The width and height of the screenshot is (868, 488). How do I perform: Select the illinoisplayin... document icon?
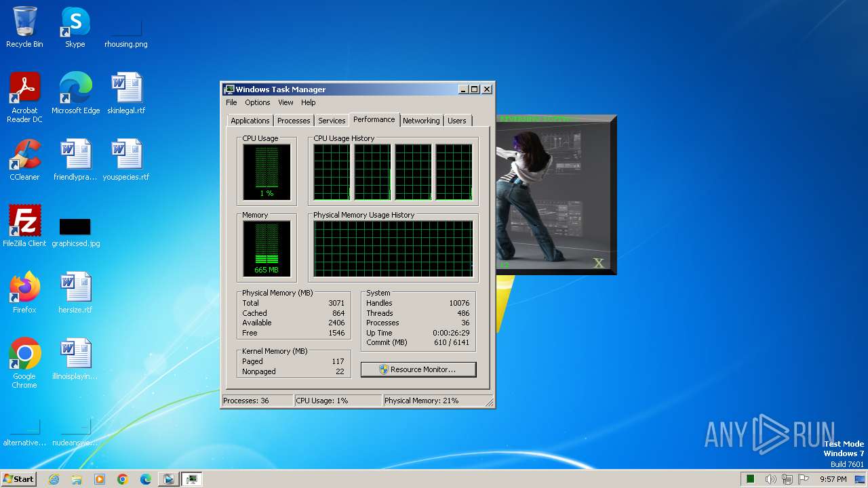pos(75,359)
